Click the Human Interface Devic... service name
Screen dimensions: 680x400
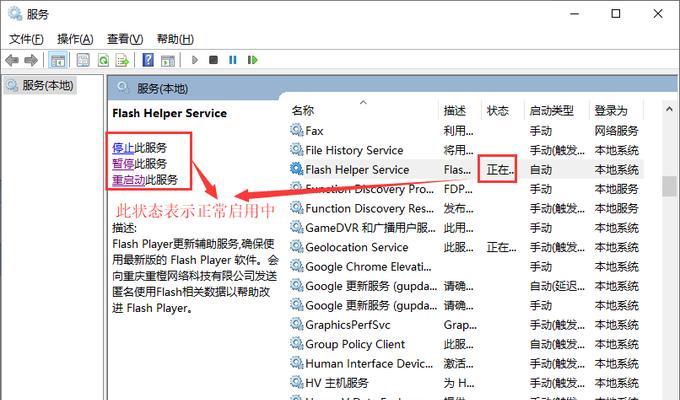pyautogui.click(x=369, y=364)
